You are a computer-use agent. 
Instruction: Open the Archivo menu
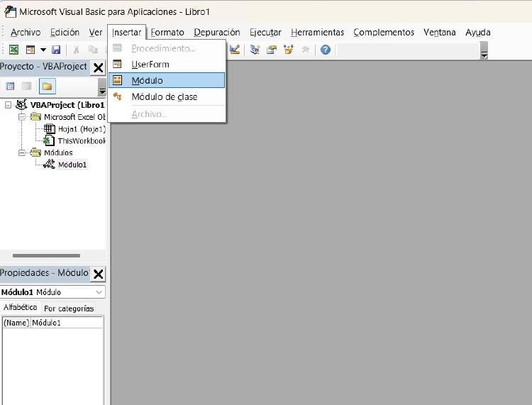(x=26, y=32)
